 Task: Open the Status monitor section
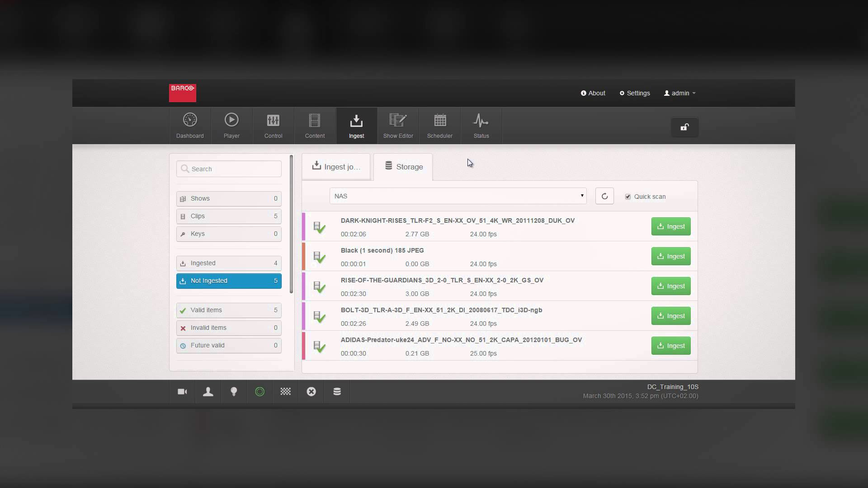point(481,126)
